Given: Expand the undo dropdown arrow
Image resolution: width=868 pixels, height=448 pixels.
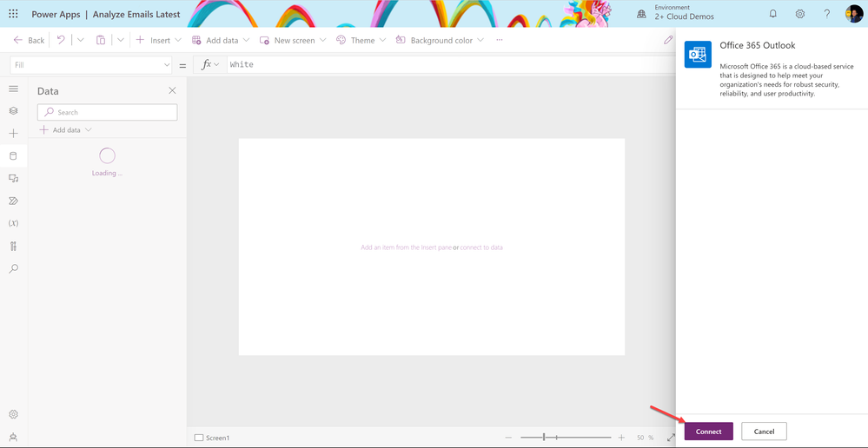Looking at the screenshot, I should click(80, 40).
